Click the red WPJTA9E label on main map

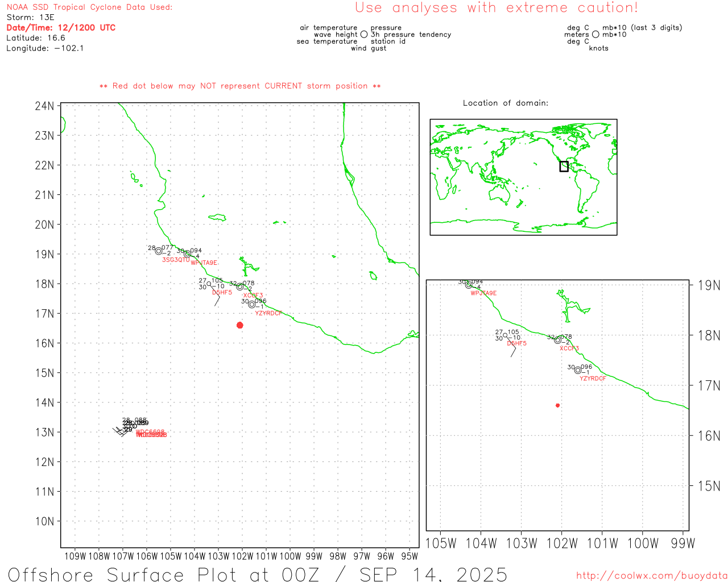pyautogui.click(x=204, y=263)
